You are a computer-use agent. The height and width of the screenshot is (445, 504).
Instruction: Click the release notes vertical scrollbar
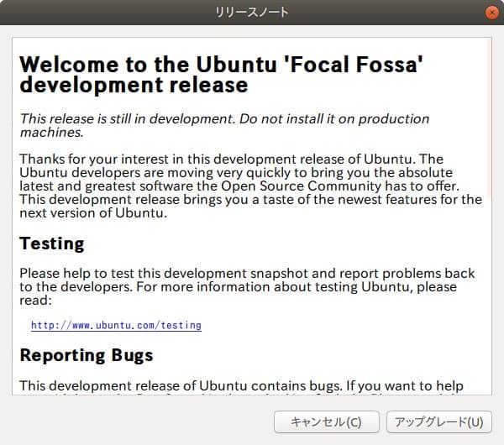click(x=489, y=119)
